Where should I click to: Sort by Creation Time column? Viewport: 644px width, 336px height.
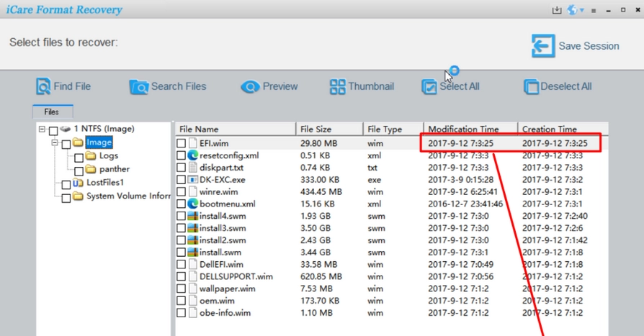[x=563, y=130]
